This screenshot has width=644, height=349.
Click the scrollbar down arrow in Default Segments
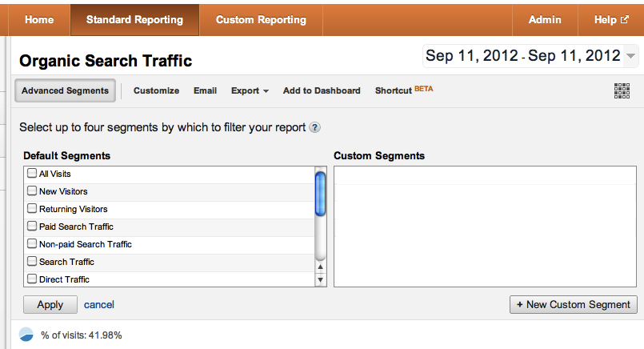coord(320,280)
